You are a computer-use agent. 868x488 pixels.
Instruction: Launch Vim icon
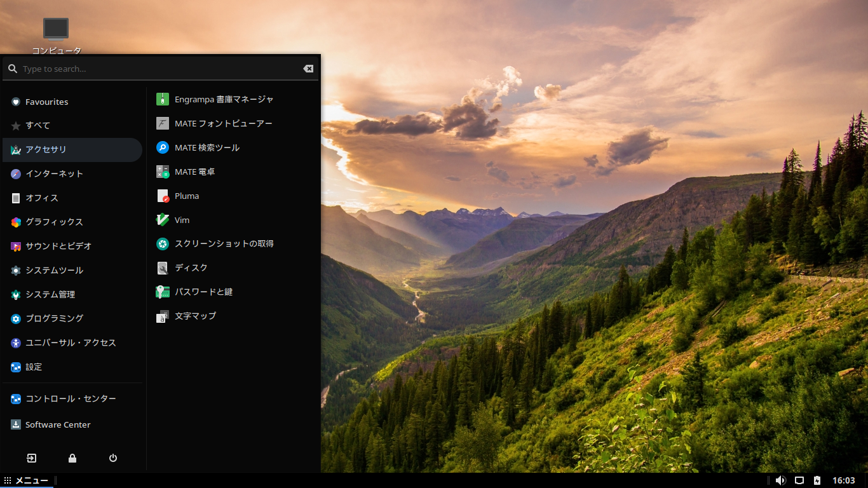tap(163, 220)
